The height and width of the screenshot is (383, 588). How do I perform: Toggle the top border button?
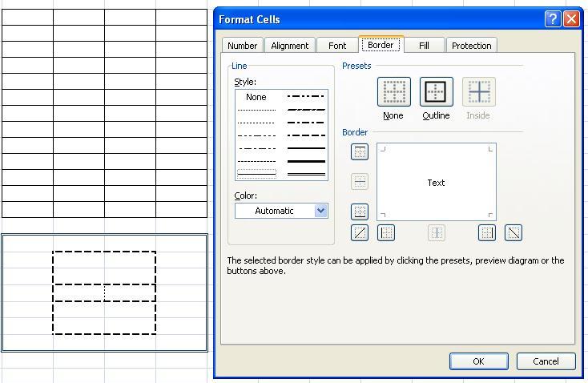[x=360, y=152]
